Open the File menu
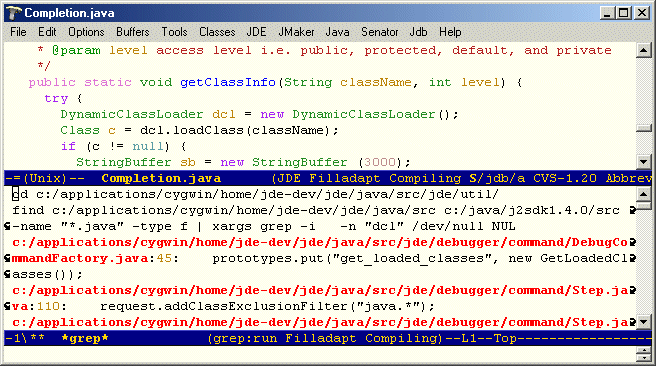Image resolution: width=656 pixels, height=366 pixels. pos(18,32)
